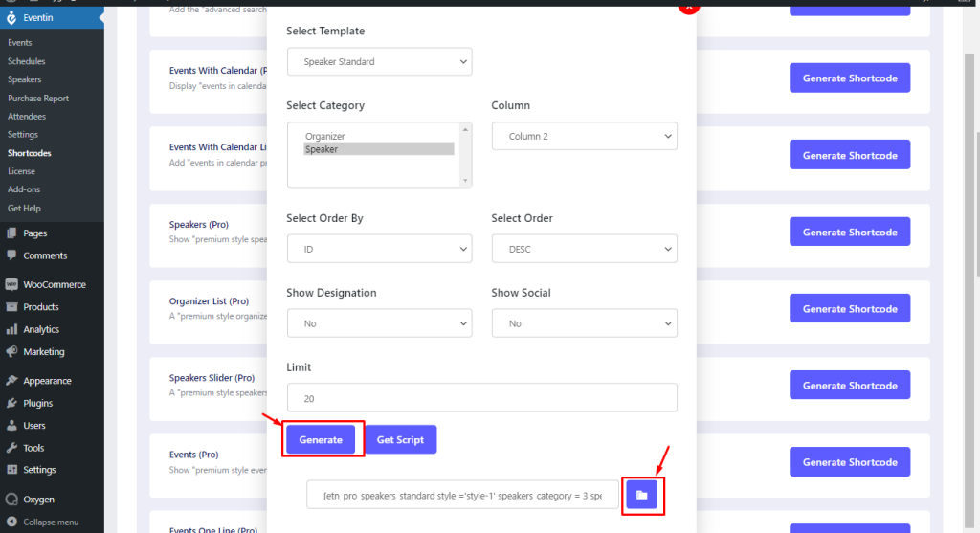Generate Shortcode for Organizer List (Pro)
980x533 pixels.
850,309
